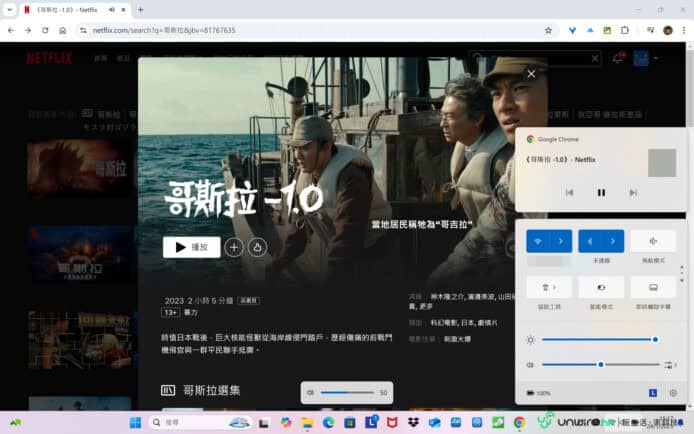The width and height of the screenshot is (694, 434).
Task: Go back in Chrome
Action: click(x=11, y=31)
